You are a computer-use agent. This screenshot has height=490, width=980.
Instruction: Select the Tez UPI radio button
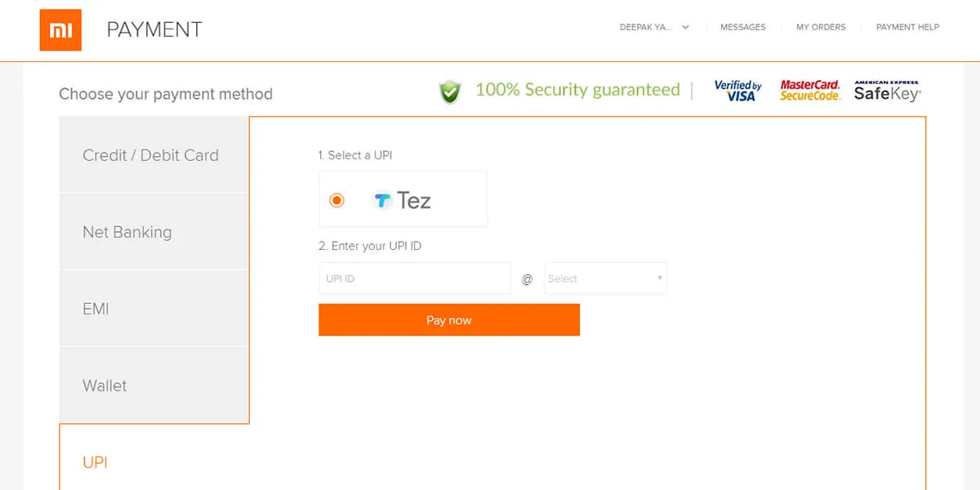point(336,200)
